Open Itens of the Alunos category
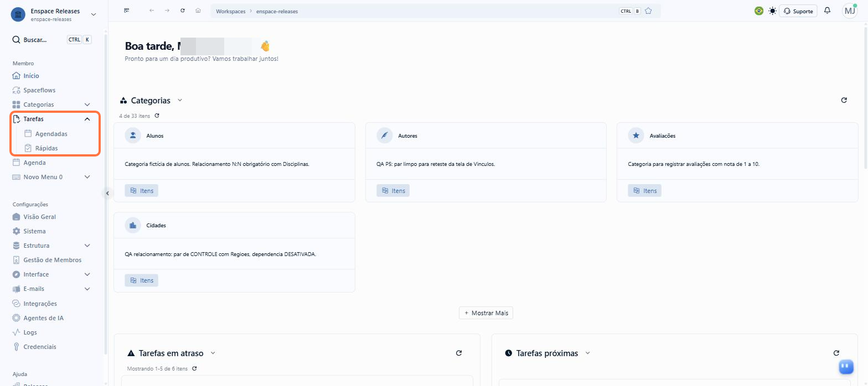Screen dimensions: 868x386 141,190
